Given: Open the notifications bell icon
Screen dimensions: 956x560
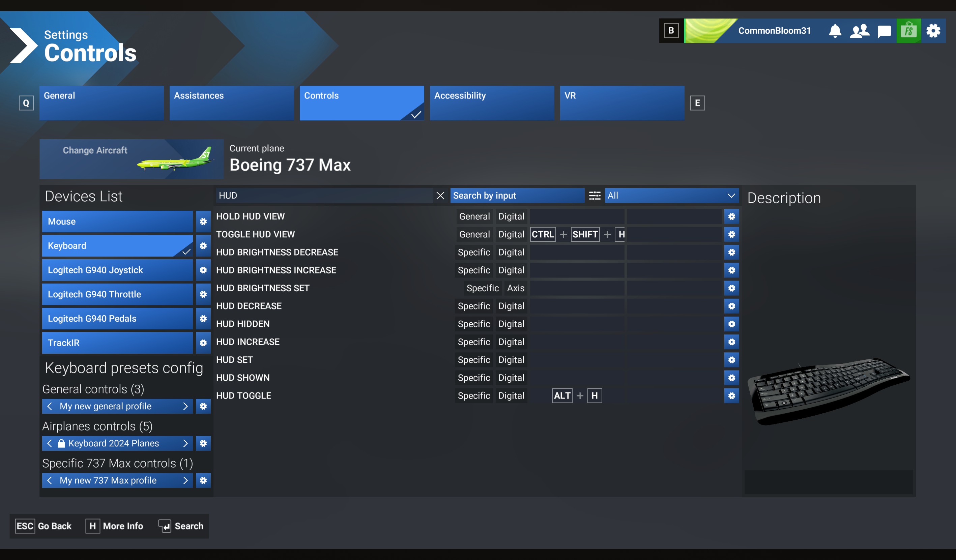Looking at the screenshot, I should [x=835, y=31].
